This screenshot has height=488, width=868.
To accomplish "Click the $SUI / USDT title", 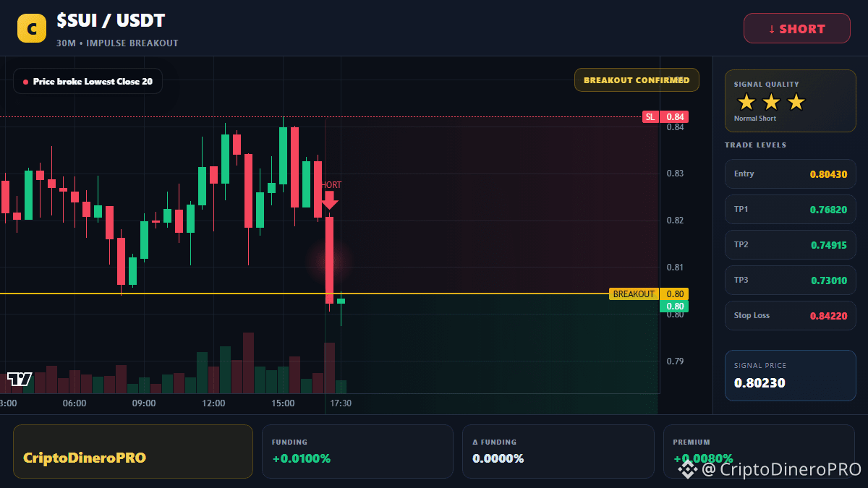I will pyautogui.click(x=111, y=21).
